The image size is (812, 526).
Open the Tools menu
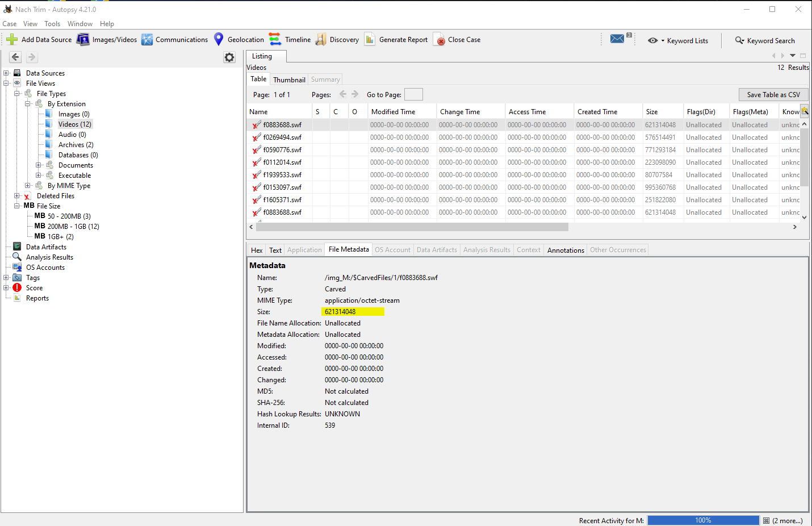pos(52,24)
